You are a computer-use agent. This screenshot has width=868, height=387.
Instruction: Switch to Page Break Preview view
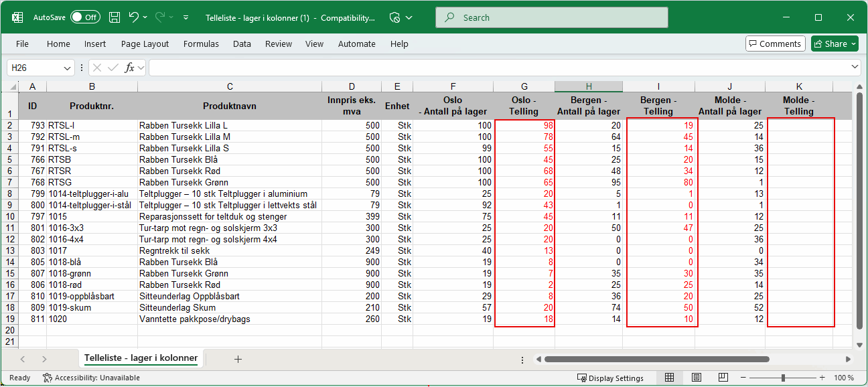[x=723, y=378]
